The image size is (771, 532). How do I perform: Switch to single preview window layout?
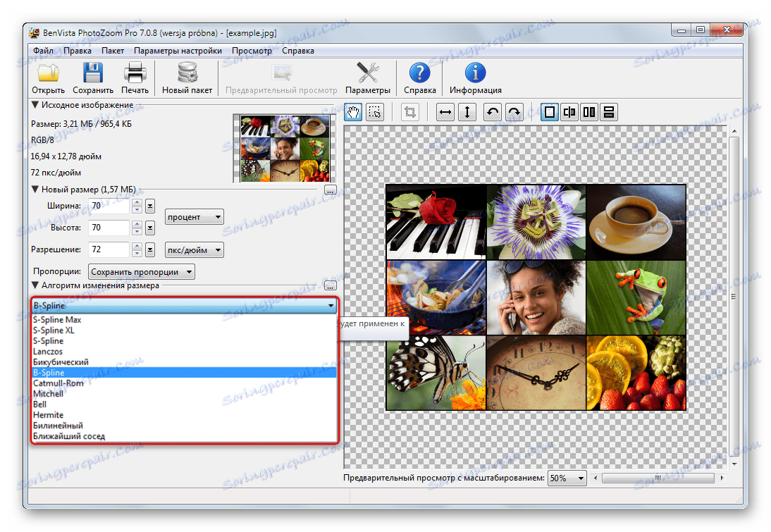pos(549,112)
